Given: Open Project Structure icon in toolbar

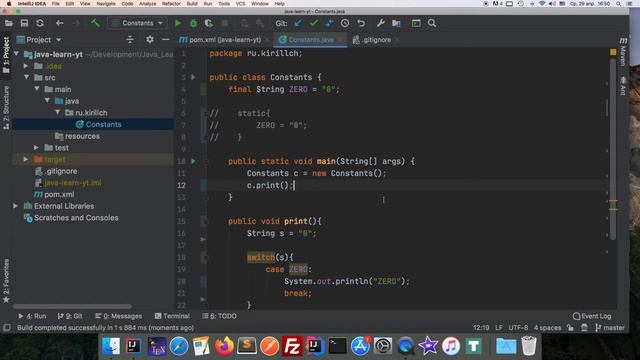Looking at the screenshot, I should (396, 23).
